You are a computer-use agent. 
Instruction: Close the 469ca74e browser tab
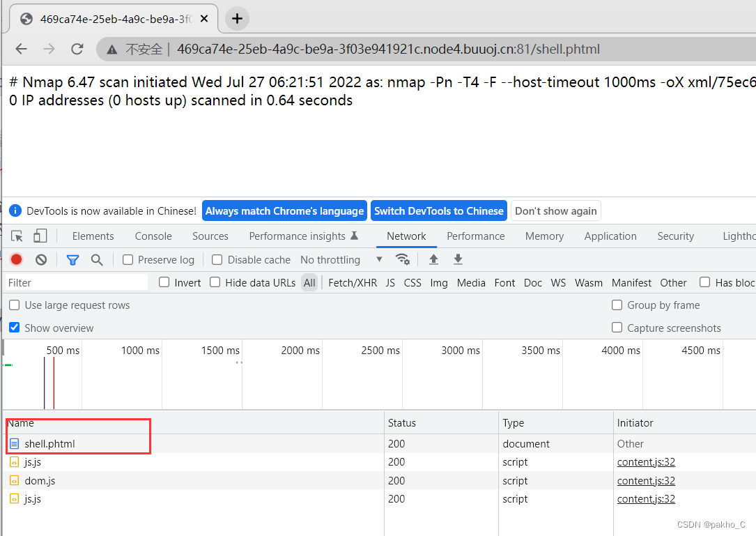pyautogui.click(x=204, y=19)
